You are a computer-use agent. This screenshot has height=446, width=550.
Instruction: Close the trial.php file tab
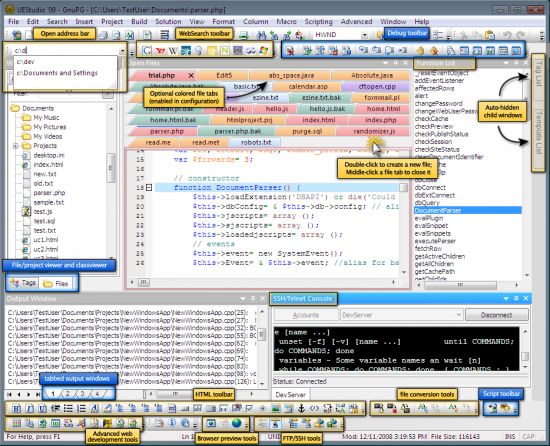point(191,75)
